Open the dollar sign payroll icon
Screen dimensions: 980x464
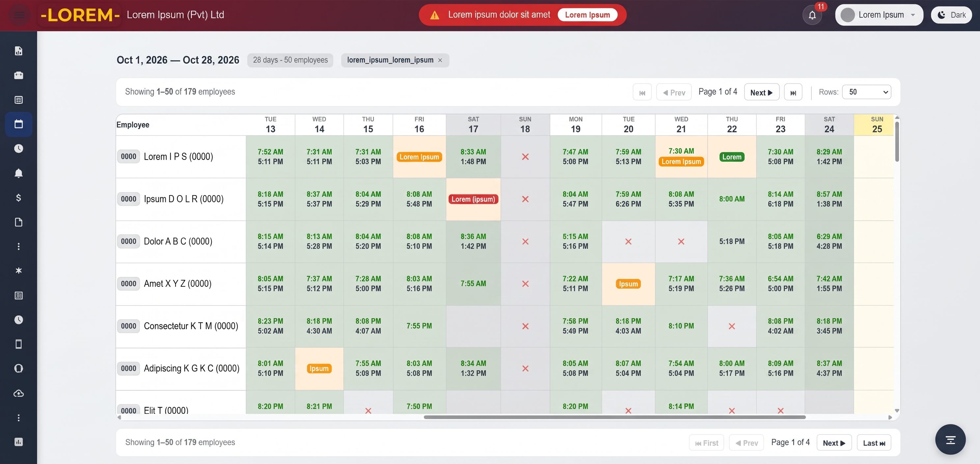pos(18,197)
